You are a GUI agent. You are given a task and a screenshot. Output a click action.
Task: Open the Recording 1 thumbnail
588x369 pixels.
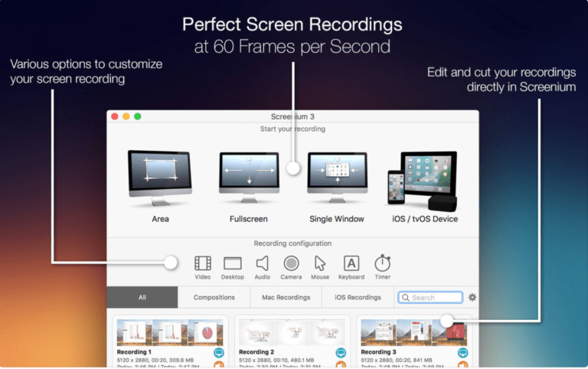170,332
